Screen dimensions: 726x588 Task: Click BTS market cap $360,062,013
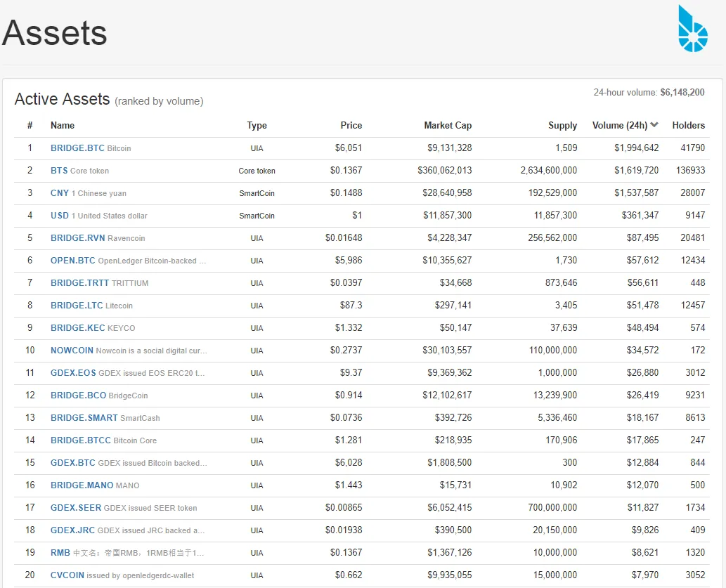click(444, 171)
